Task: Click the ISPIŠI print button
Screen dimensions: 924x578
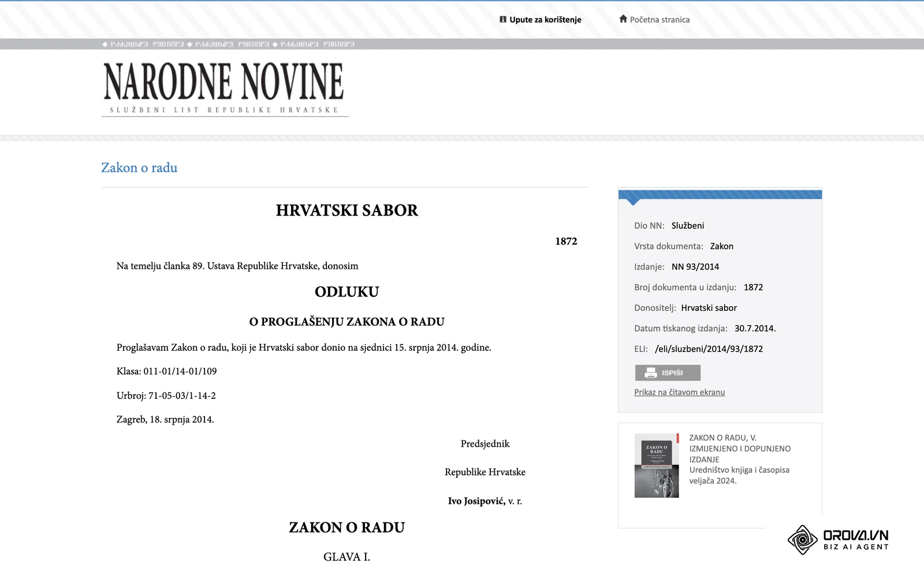Action: click(x=668, y=373)
